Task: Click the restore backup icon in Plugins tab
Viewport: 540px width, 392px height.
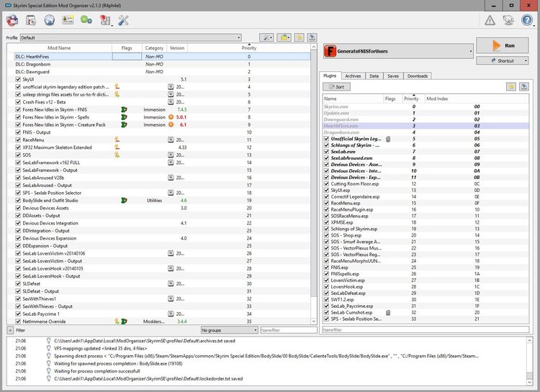Action: tap(511, 86)
